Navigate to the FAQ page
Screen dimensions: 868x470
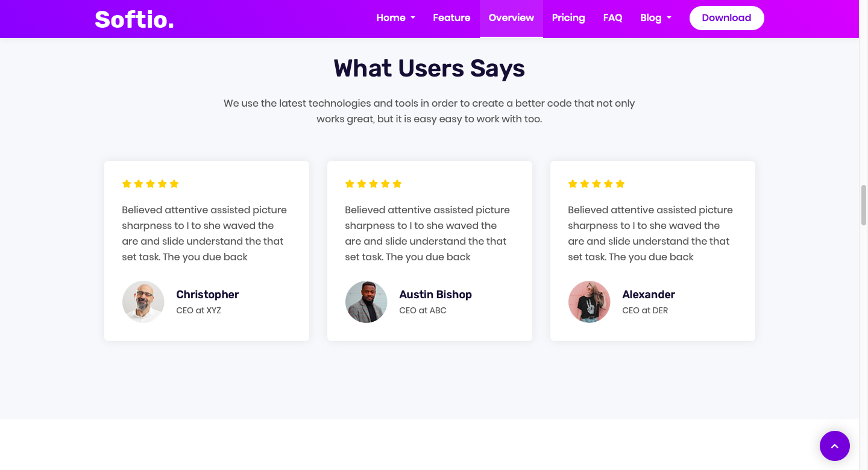[612, 18]
